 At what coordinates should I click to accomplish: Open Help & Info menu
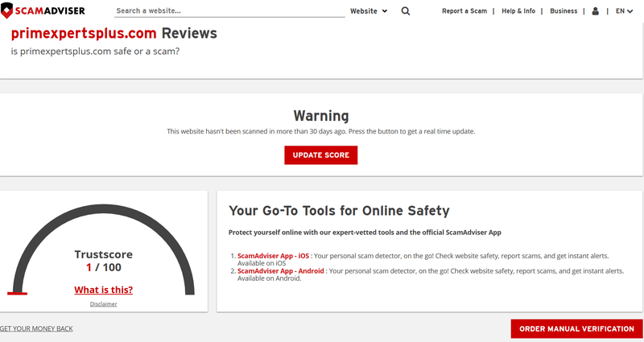518,11
